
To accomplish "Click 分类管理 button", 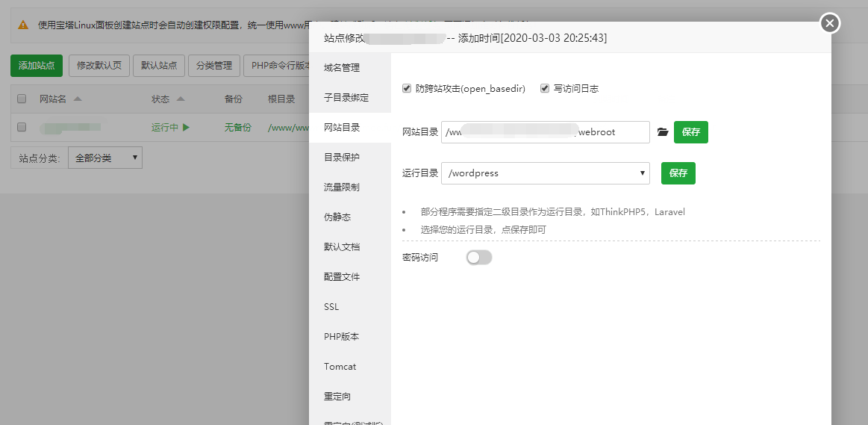I will (x=214, y=66).
